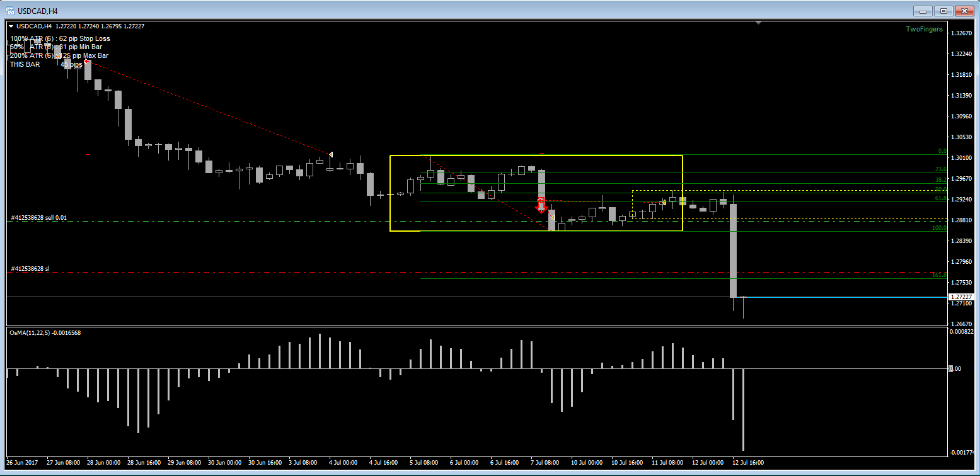Click the 1.27530 price scale label
Image resolution: width=980 pixels, height=476 pixels.
click(x=962, y=282)
